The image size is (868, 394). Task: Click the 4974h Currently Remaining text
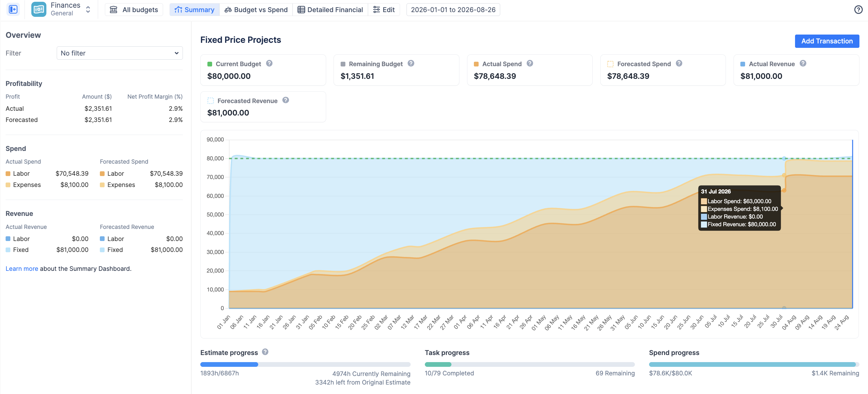[x=371, y=374]
